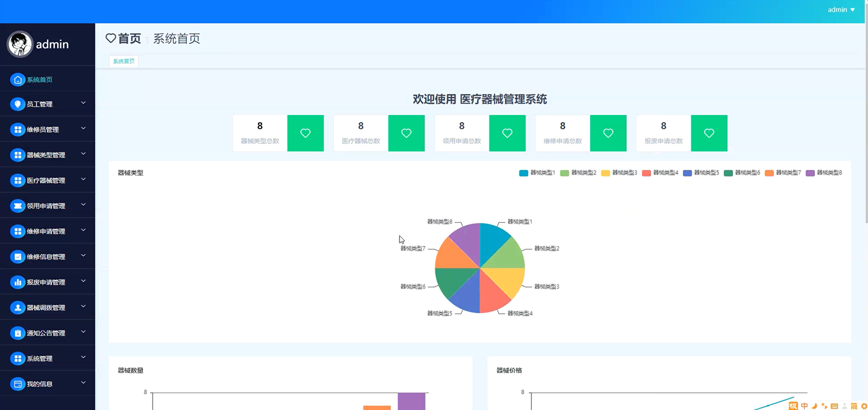The image size is (868, 410).
Task: Click the 器械类型1 pie label
Action: [x=520, y=221]
